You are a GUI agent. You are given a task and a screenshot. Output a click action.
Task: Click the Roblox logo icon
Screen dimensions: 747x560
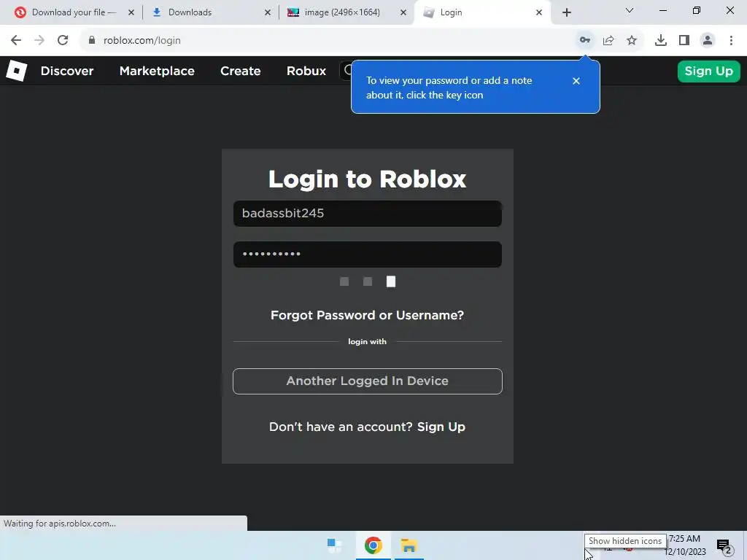17,71
